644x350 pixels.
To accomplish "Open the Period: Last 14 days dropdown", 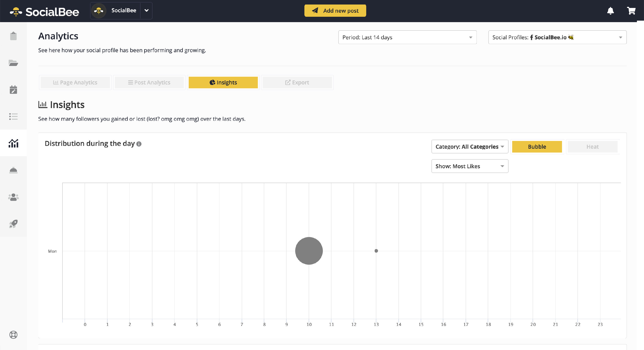I will pos(407,37).
